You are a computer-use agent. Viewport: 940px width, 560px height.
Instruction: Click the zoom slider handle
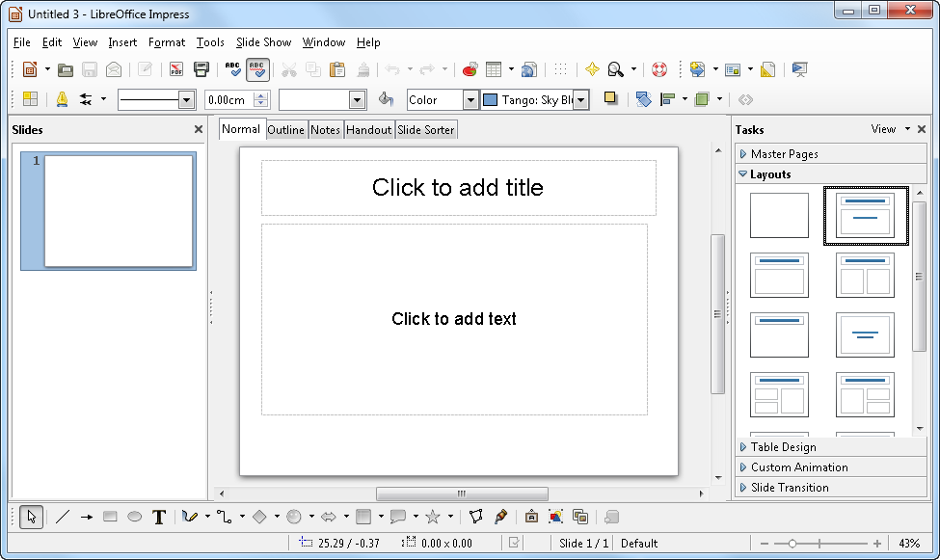coord(792,544)
